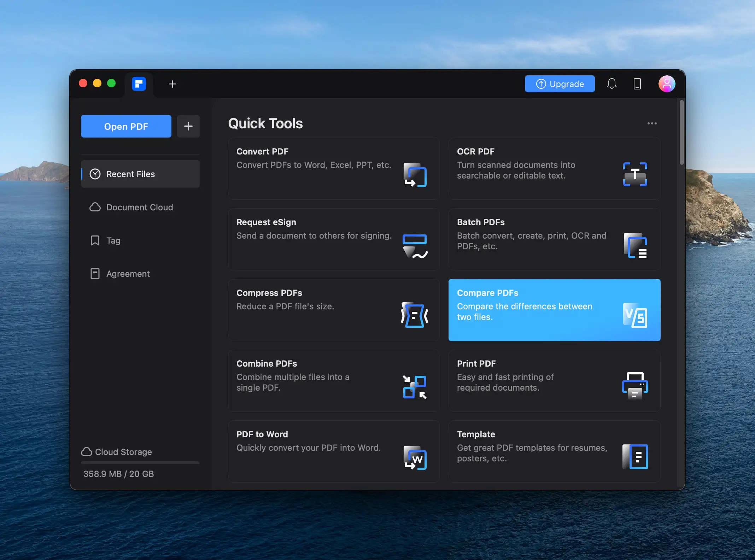Open Agreement in the sidebar
755x560 pixels.
(140, 274)
